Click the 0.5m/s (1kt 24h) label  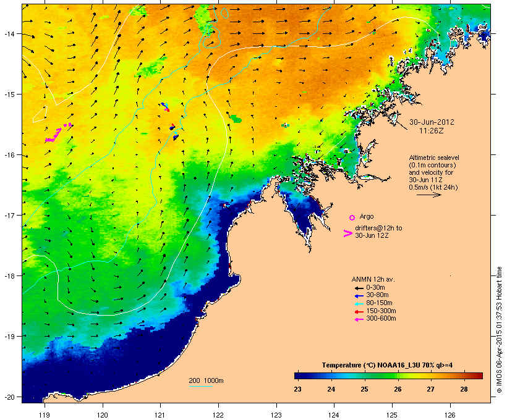tap(433, 187)
